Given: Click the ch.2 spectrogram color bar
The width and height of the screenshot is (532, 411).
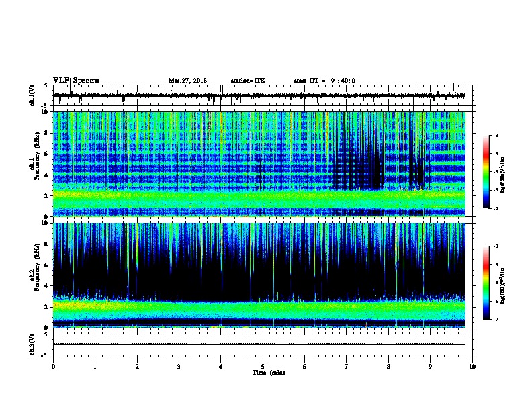Looking at the screenshot, I should [x=486, y=283].
